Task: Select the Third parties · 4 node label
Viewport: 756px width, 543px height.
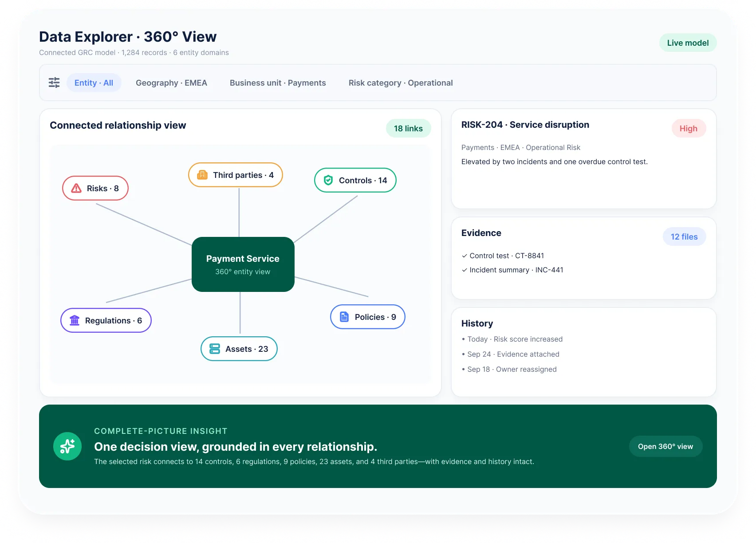Action: point(243,175)
